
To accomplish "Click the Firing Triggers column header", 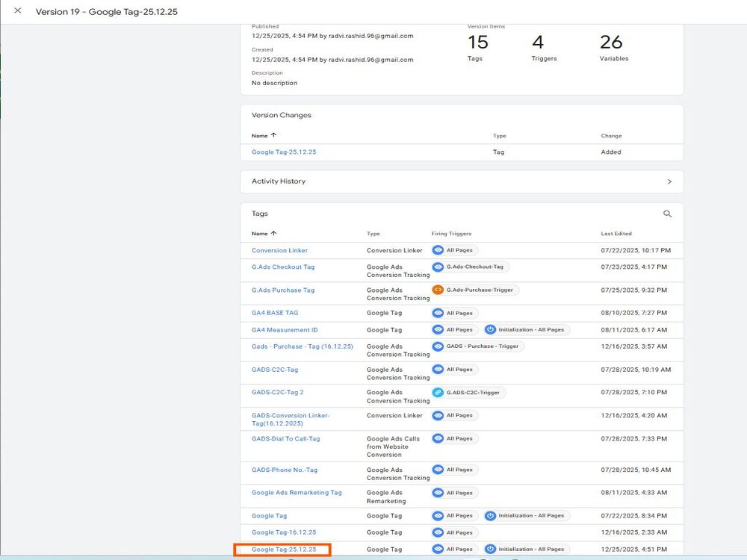I will (x=452, y=234).
